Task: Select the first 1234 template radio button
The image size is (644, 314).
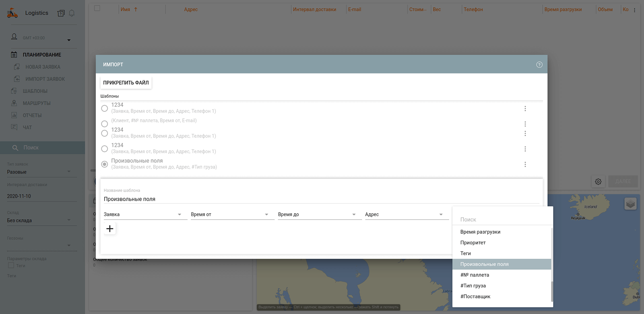Action: [x=105, y=108]
